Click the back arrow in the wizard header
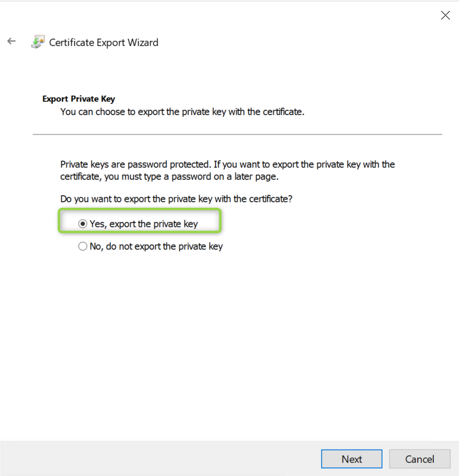Image resolution: width=459 pixels, height=476 pixels. coord(11,41)
